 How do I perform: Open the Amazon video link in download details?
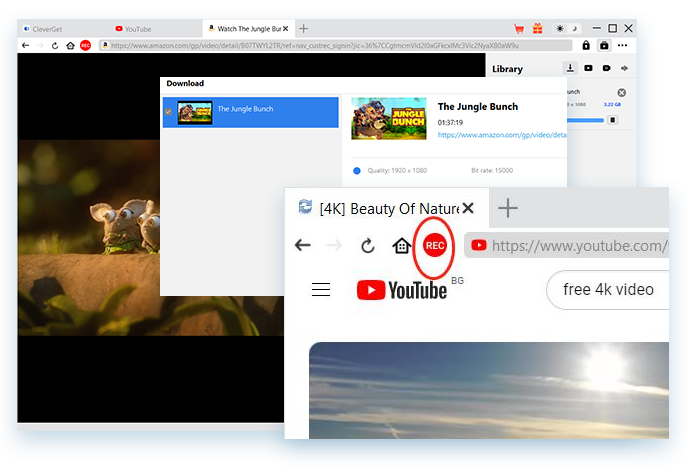click(502, 134)
